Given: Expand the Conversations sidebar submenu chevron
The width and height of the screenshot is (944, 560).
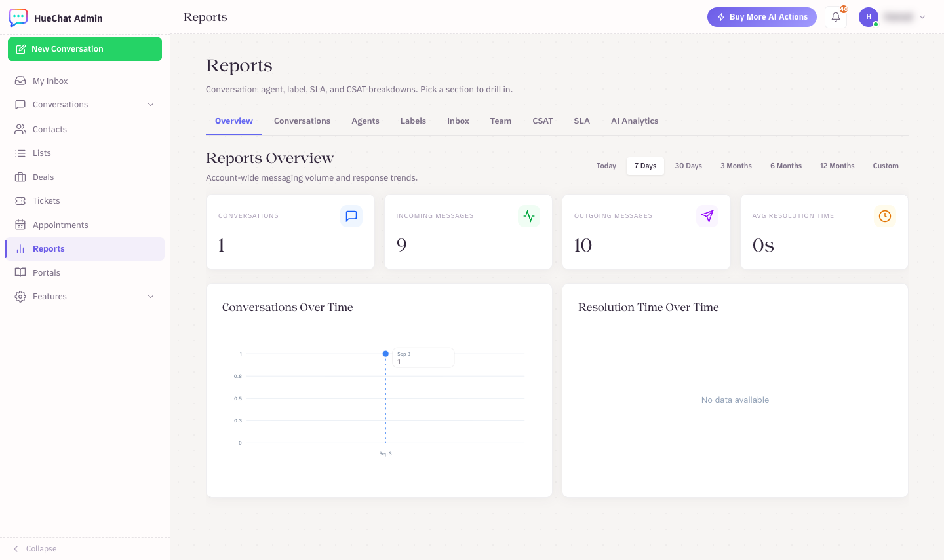Looking at the screenshot, I should 151,105.
